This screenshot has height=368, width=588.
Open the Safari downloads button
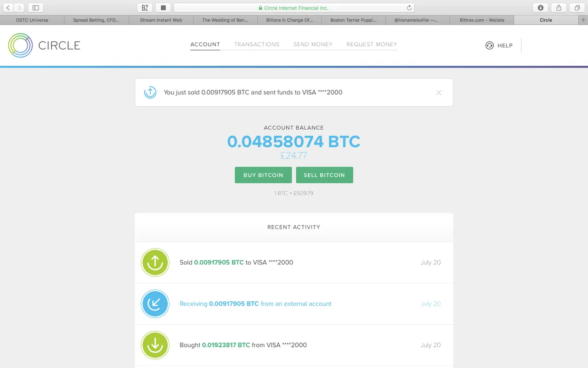tap(541, 8)
